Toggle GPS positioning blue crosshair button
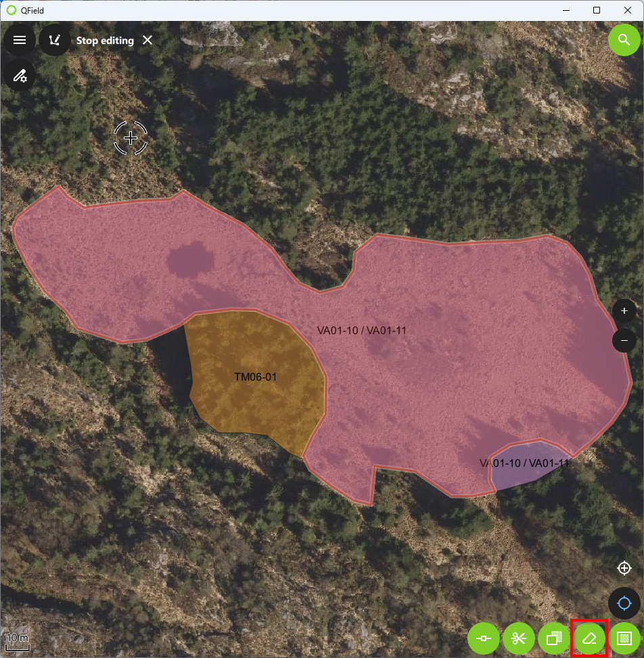Image resolution: width=644 pixels, height=658 pixels. coord(624,603)
